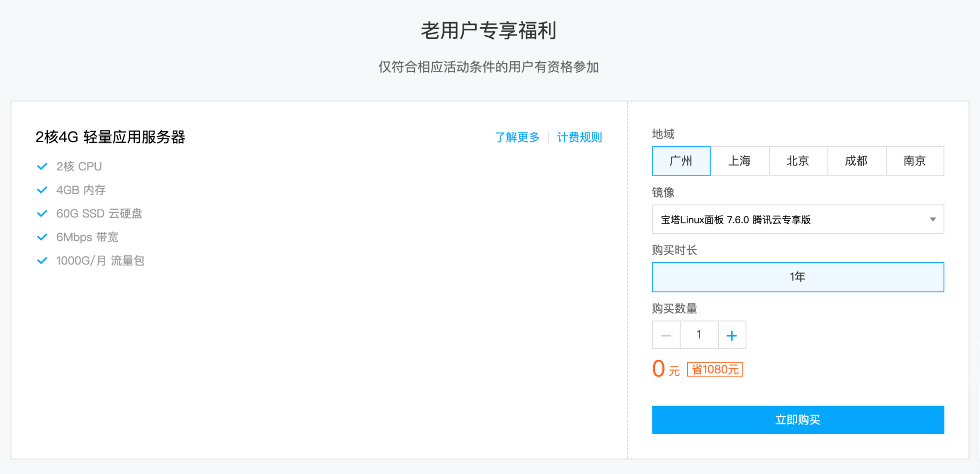
Task: Click the checkmark beside 6Mbps 带宽
Action: 42,237
